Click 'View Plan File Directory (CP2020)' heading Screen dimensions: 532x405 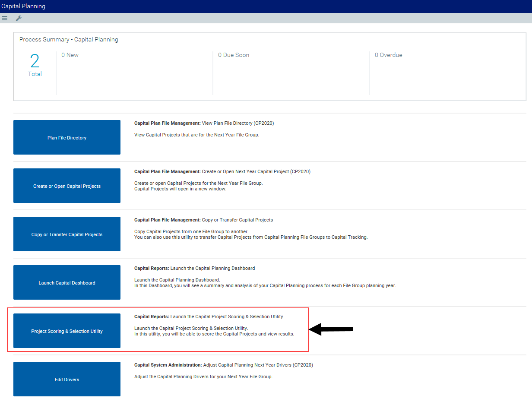[237, 123]
